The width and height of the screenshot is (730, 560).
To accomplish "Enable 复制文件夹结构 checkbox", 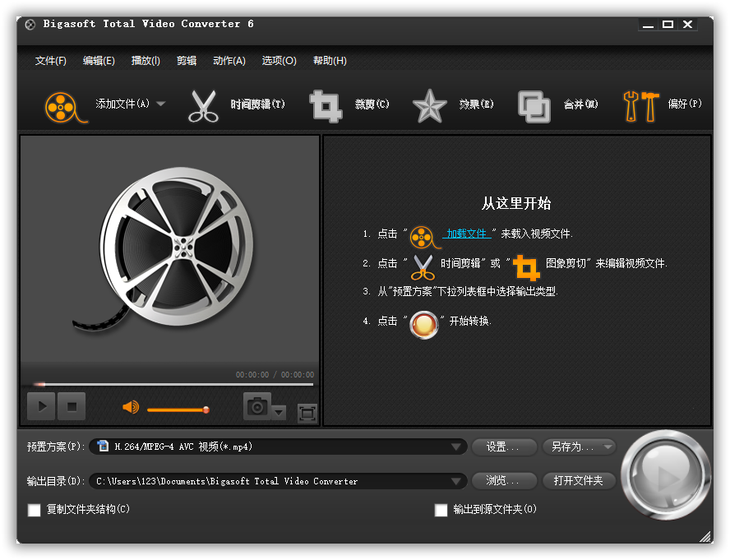I will coord(35,510).
